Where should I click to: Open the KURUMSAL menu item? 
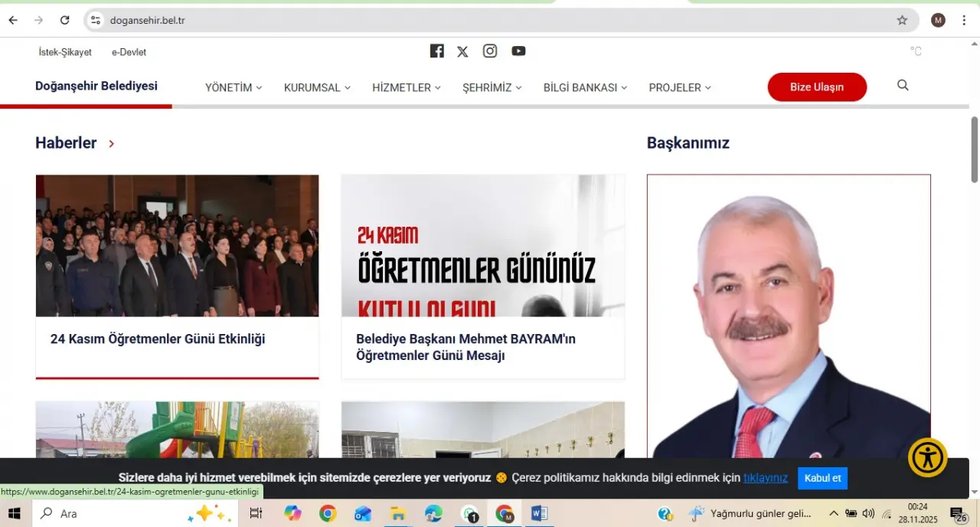317,88
